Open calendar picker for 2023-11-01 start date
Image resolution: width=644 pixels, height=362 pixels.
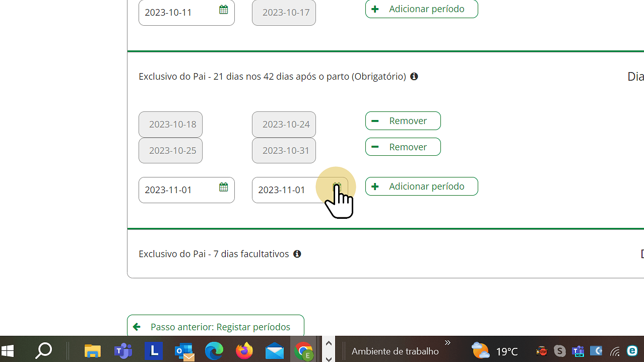click(x=223, y=188)
